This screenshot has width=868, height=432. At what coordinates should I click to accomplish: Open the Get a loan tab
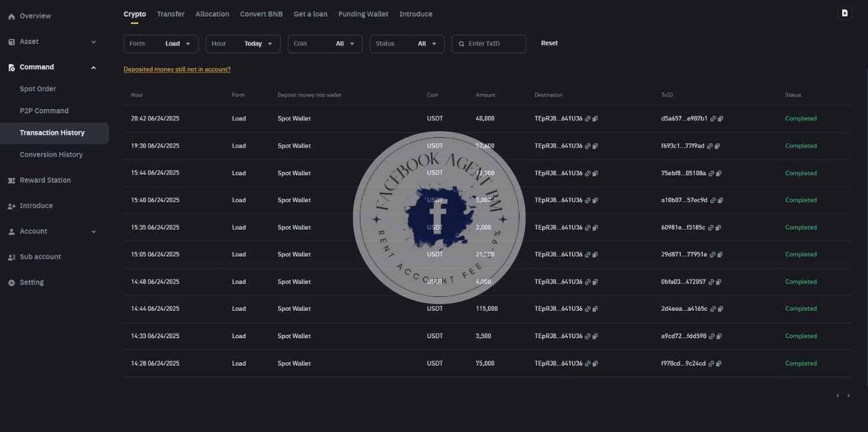311,14
